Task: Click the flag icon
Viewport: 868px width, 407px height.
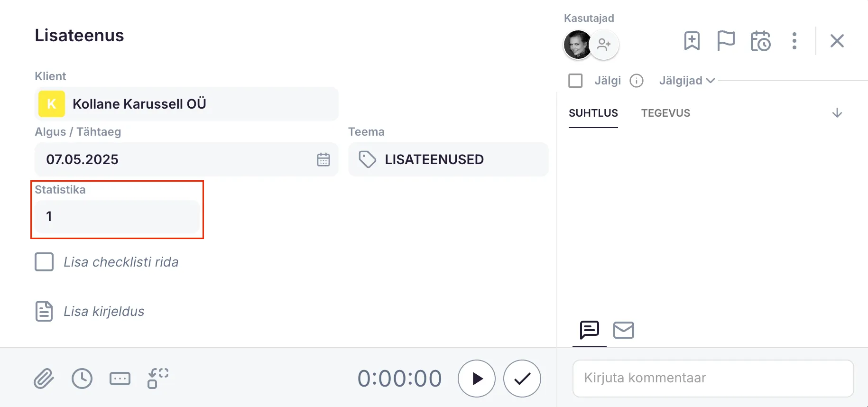Action: pos(726,41)
